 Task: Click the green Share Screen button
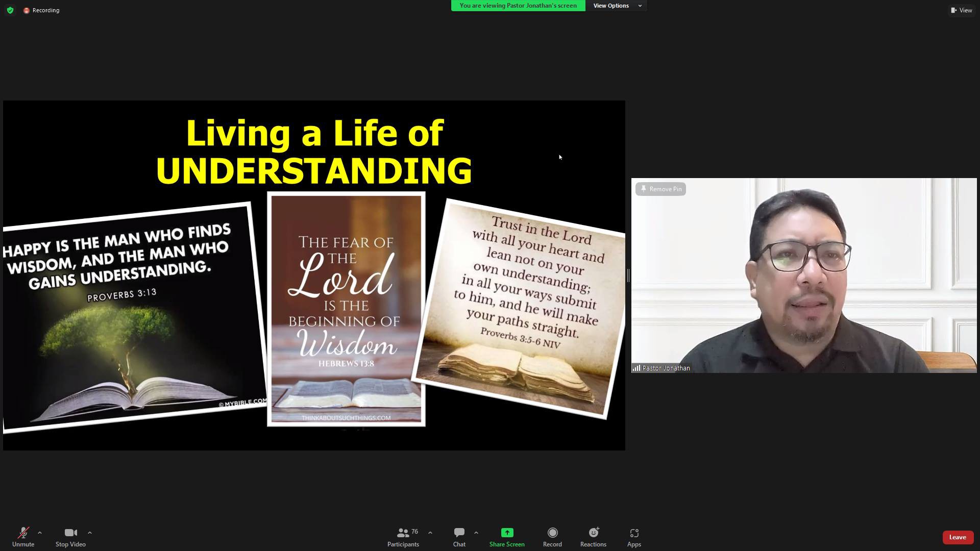click(507, 537)
